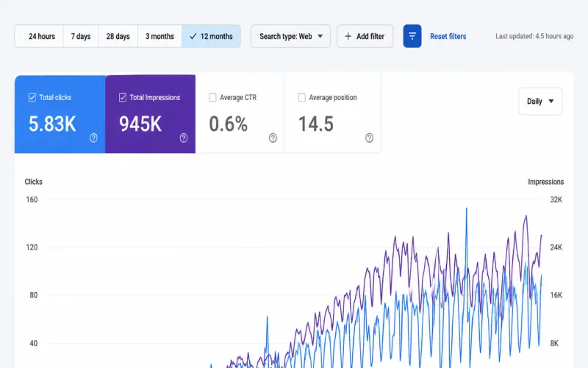Screen dimensions: 588x368
Task: Click the 120 clicks axis tick
Action: pos(32,247)
